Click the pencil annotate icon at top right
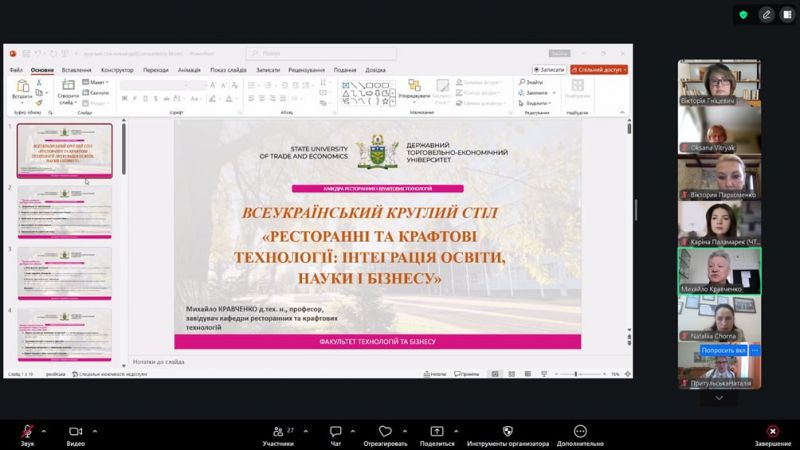Image resolution: width=800 pixels, height=450 pixels. tap(766, 14)
